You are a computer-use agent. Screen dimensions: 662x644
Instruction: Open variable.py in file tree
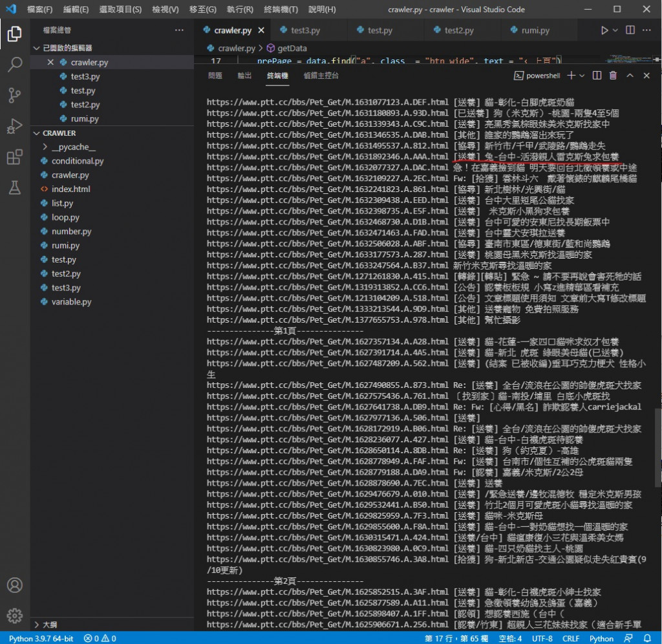71,302
